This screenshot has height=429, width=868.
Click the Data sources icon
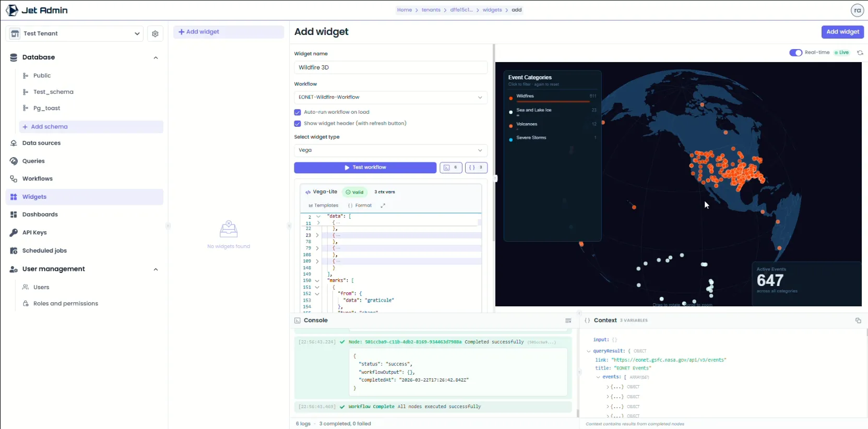click(x=14, y=143)
